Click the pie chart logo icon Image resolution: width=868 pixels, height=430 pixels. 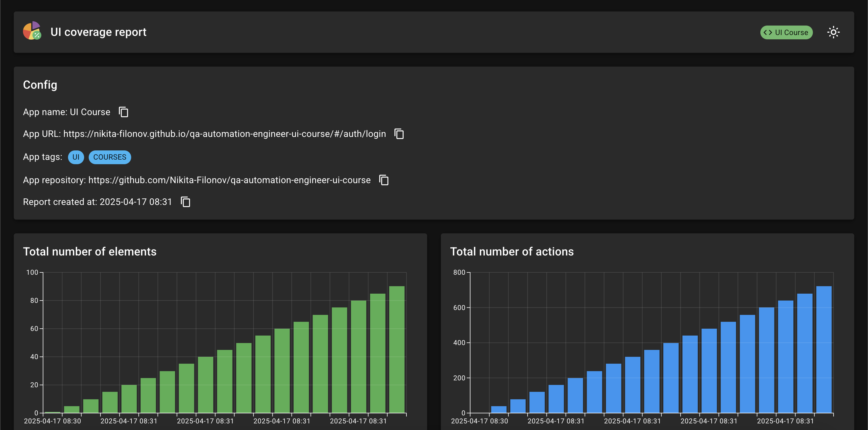[32, 31]
